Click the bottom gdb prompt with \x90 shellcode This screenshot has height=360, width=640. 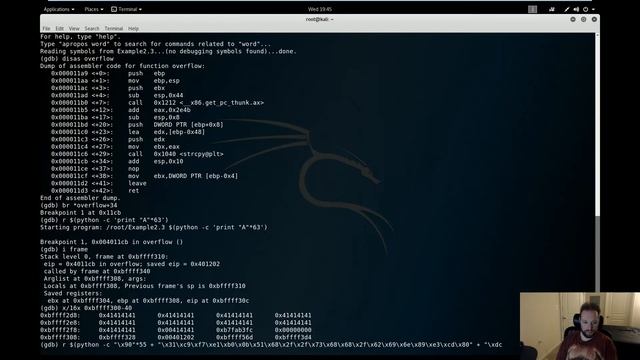point(271,345)
